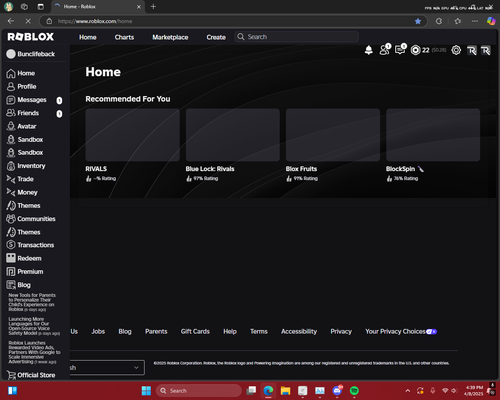Screen dimensions: 500x400
Task: Open Inventory from the sidebar
Action: pos(26,166)
